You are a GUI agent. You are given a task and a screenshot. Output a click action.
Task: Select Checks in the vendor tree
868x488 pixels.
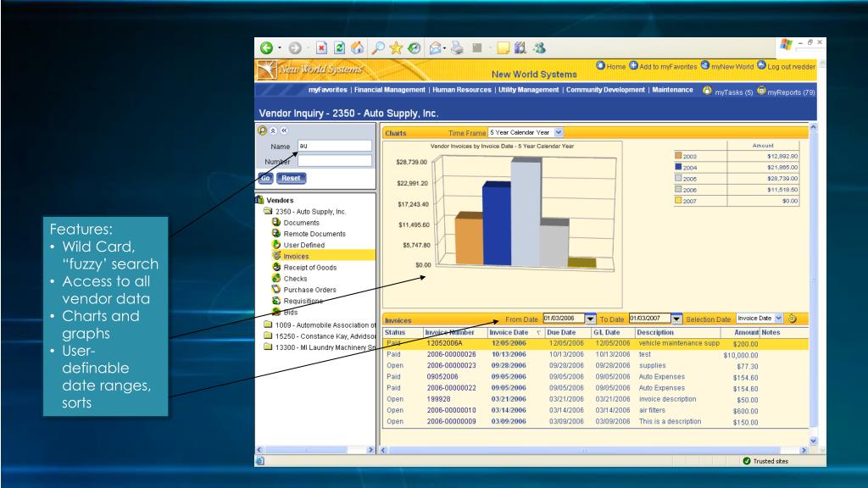295,278
